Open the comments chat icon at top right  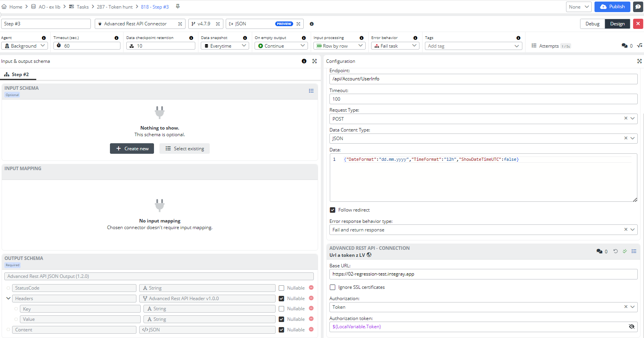pos(638,7)
